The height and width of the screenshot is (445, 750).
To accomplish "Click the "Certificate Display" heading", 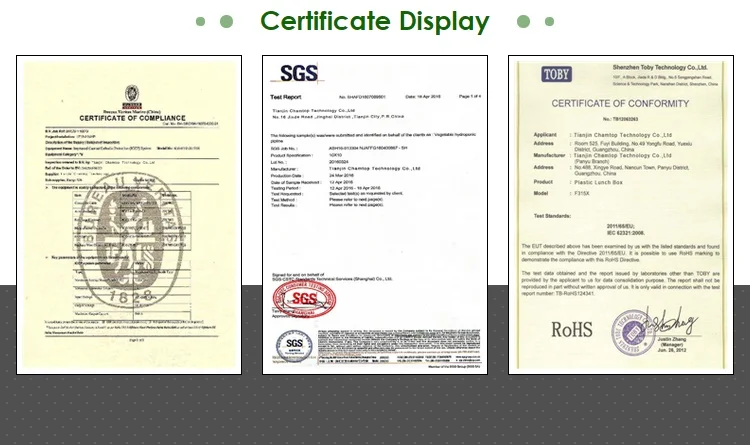I will point(375,21).
